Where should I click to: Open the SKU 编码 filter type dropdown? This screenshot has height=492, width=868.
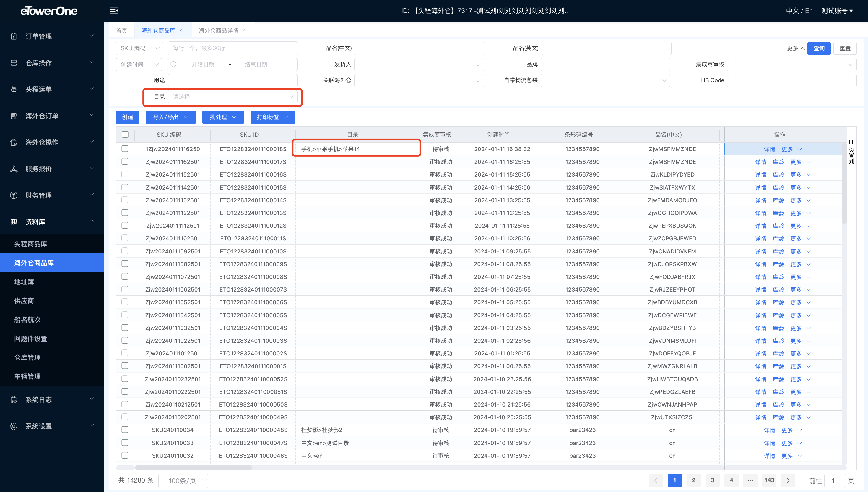[139, 48]
